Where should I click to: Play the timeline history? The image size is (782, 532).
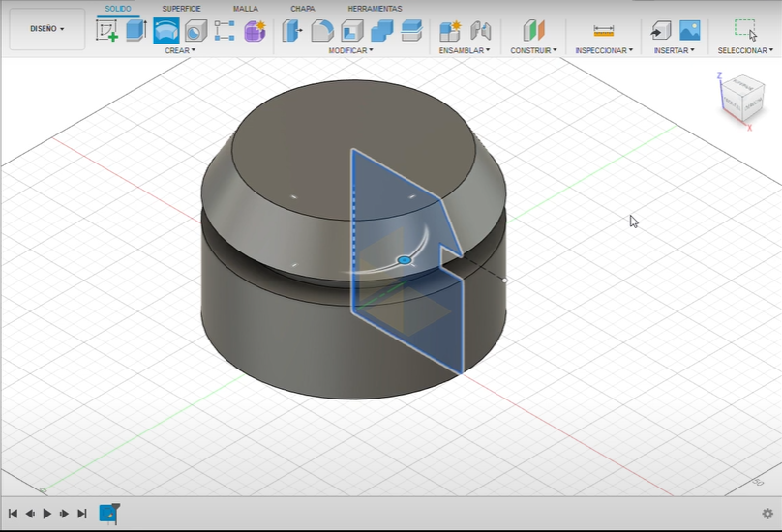tap(46, 514)
